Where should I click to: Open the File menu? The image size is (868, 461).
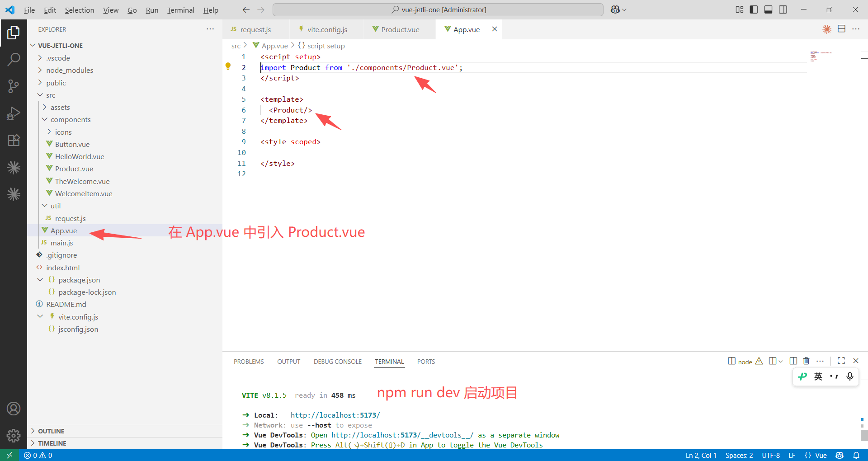click(x=29, y=10)
